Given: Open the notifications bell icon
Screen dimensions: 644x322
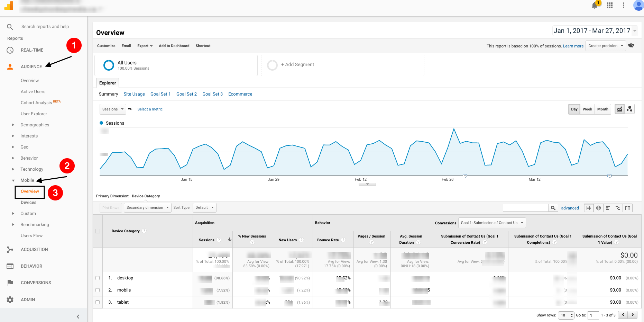Looking at the screenshot, I should tap(595, 5).
